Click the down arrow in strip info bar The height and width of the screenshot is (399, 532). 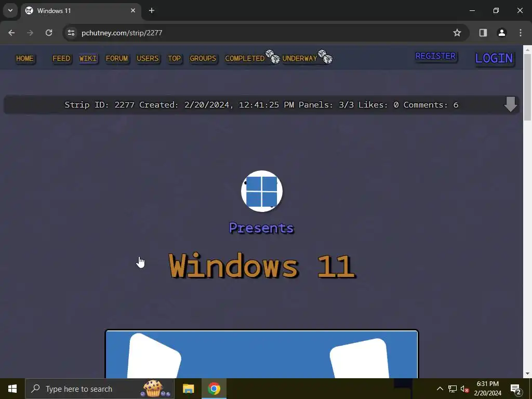point(510,104)
